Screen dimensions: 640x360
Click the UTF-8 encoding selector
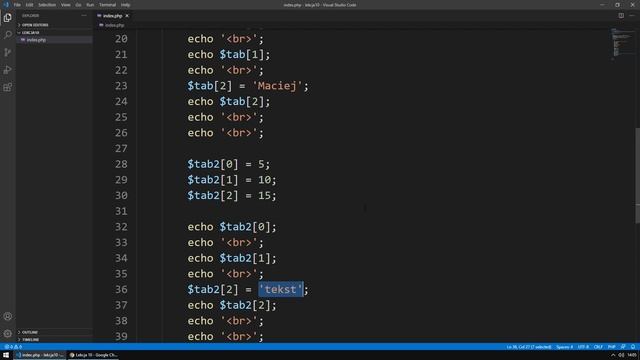(x=583, y=347)
